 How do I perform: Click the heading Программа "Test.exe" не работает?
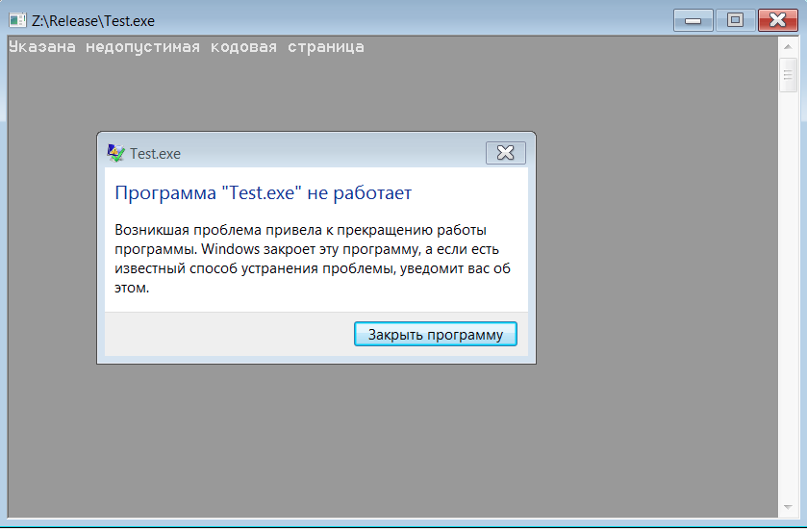coord(263,192)
